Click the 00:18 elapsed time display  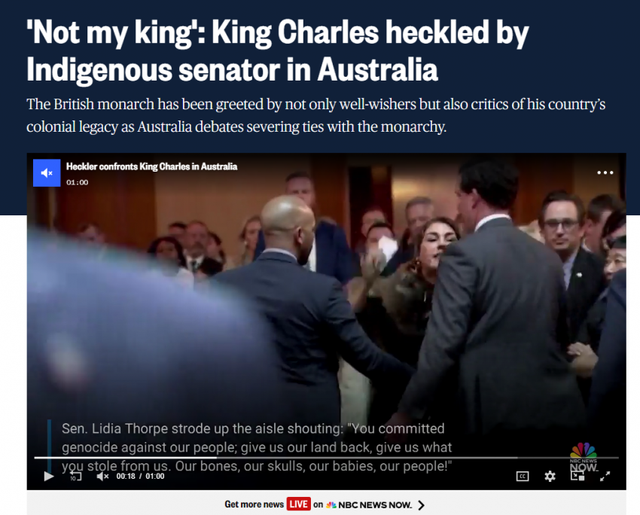tap(126, 476)
